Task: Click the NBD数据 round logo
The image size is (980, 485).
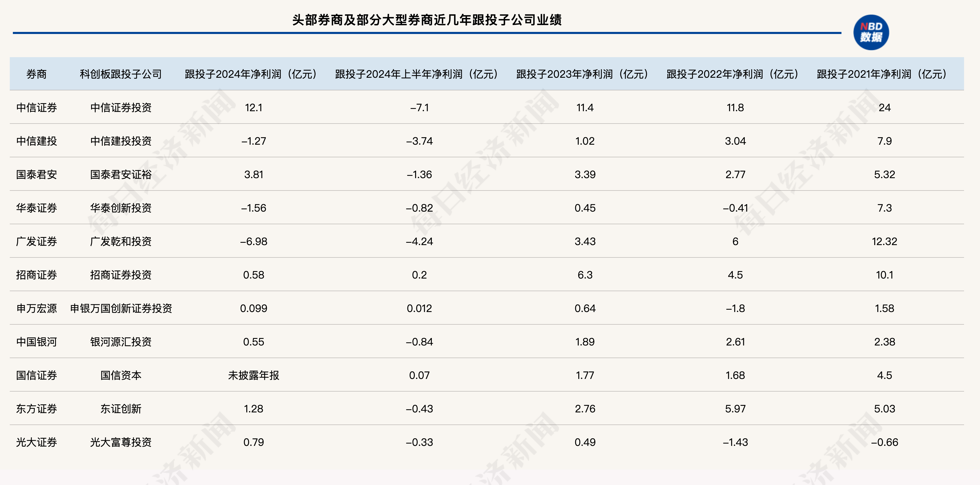Action: point(871,32)
